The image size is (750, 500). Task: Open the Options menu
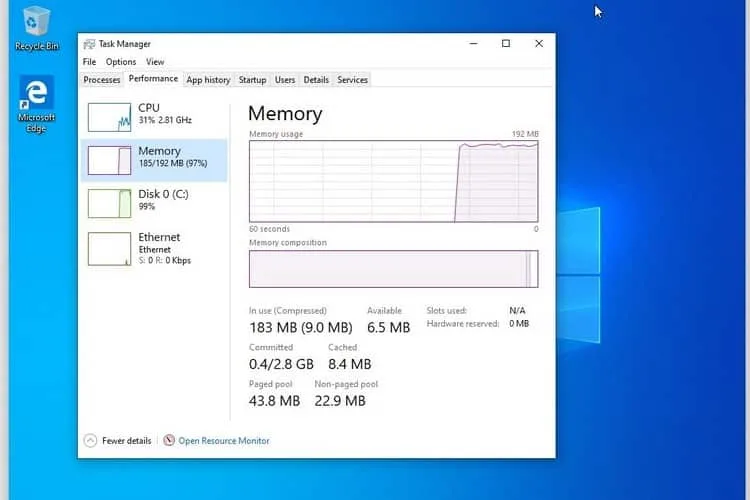click(x=121, y=62)
